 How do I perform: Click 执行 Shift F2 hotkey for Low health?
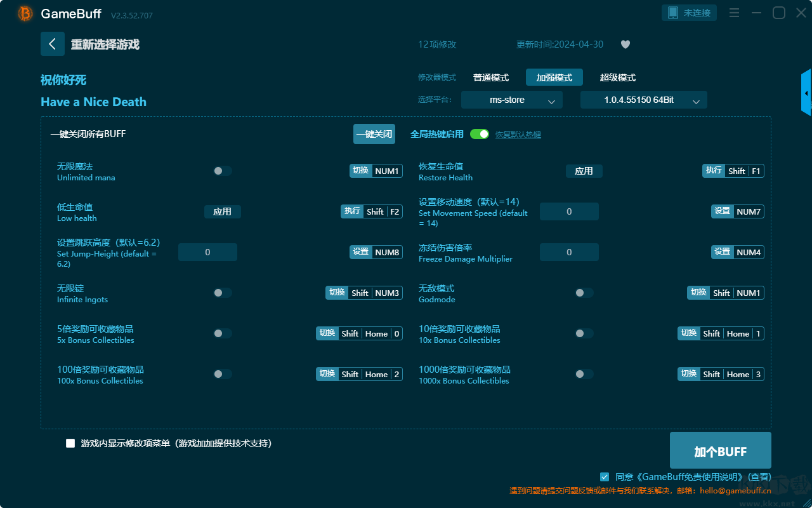point(372,211)
